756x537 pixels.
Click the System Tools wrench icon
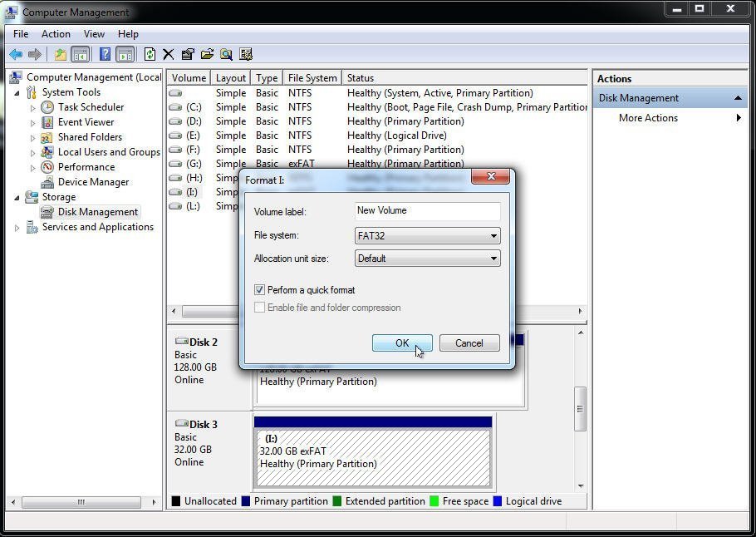coord(32,92)
